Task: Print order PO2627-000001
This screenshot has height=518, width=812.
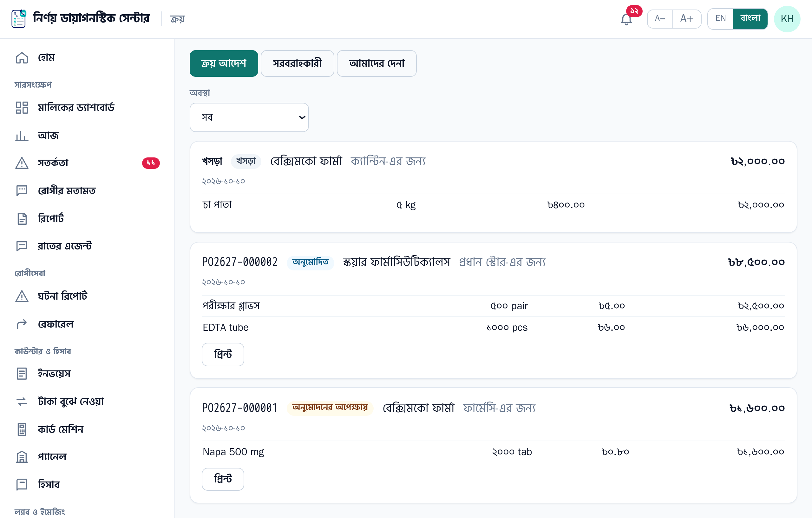Action: coord(223,479)
